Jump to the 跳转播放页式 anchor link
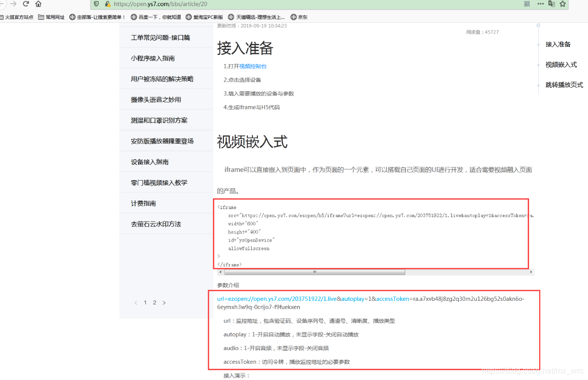This screenshot has height=380, width=588. 565,85
